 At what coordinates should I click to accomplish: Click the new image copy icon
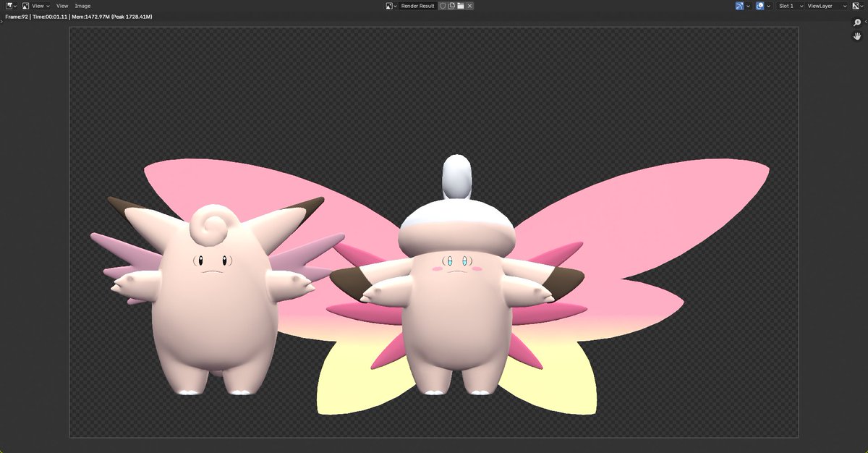(451, 6)
